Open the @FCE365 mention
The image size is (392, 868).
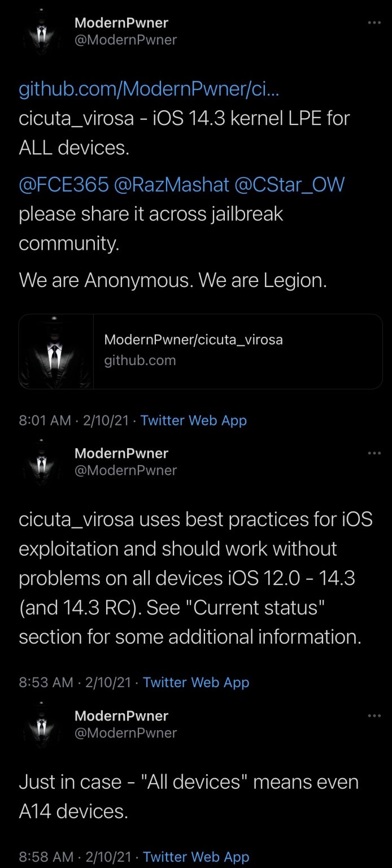coord(64,184)
